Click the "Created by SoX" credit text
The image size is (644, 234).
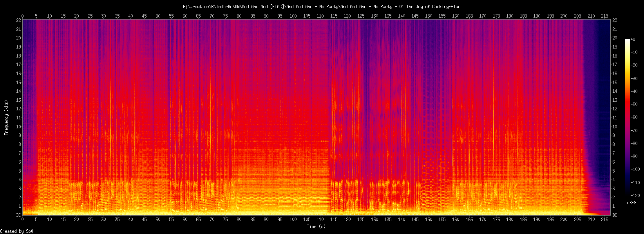[x=17, y=232]
